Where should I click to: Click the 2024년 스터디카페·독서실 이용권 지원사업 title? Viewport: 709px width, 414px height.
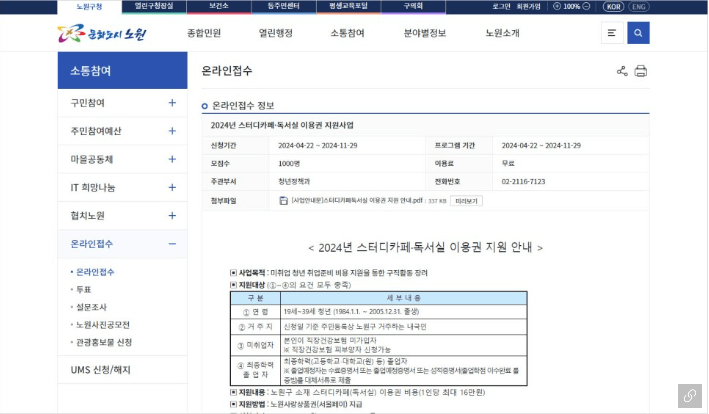click(x=282, y=125)
